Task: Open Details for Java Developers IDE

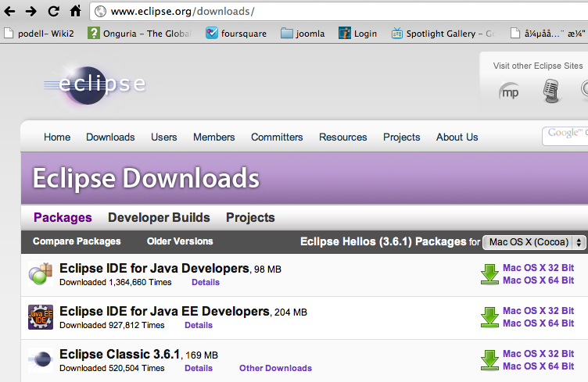Action: pyautogui.click(x=206, y=282)
